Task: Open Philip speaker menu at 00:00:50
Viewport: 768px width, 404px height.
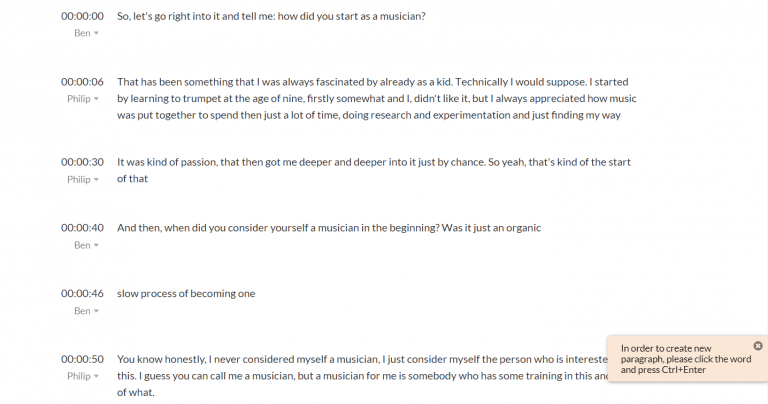Action: click(83, 376)
